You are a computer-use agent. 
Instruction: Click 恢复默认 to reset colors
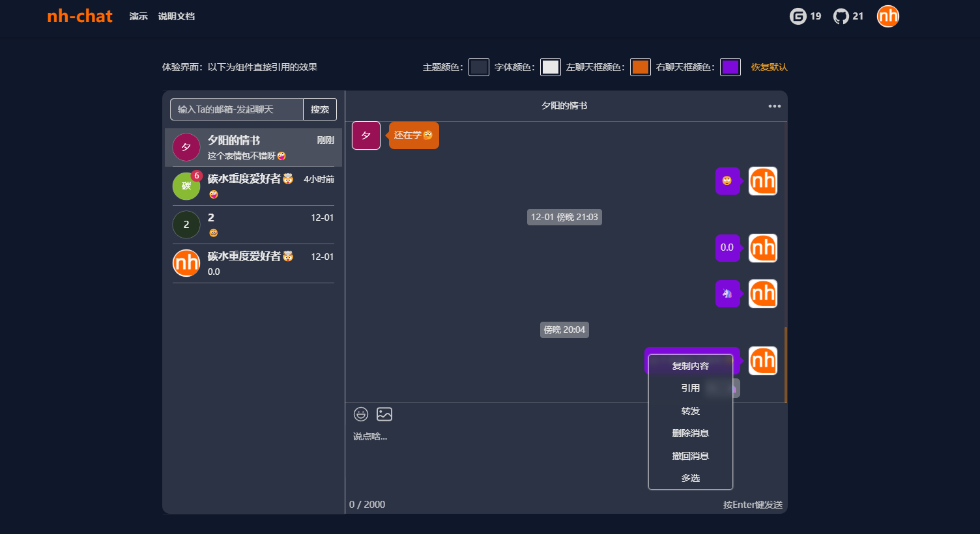click(x=769, y=67)
